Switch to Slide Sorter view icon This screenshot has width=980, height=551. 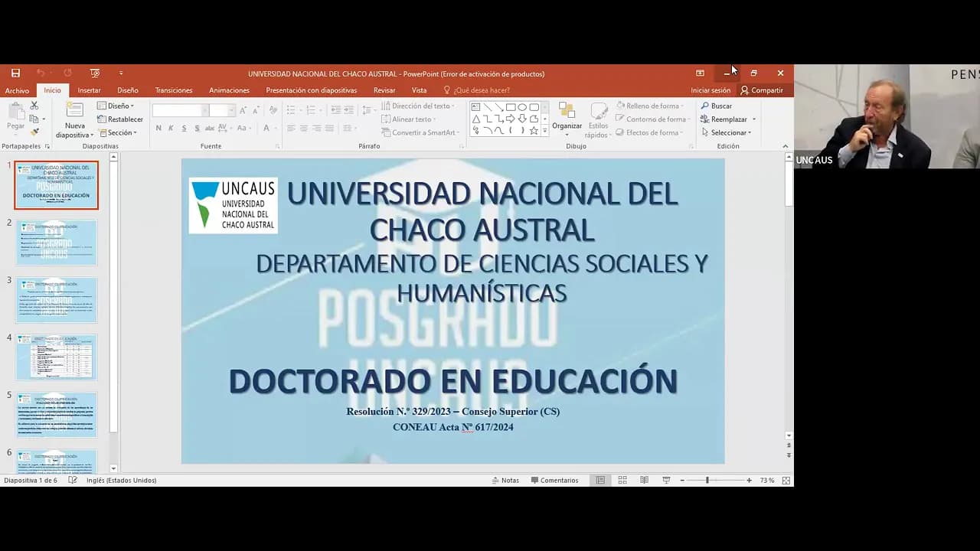(622, 480)
